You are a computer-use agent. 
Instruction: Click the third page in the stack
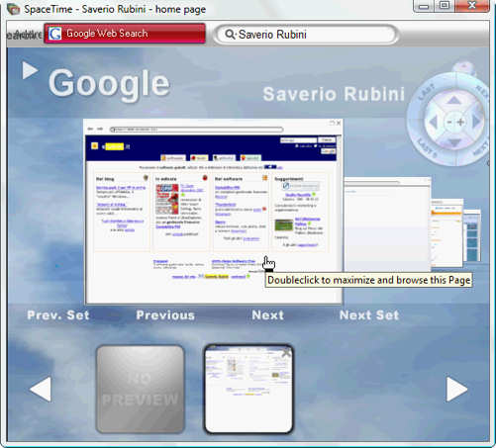pos(446,232)
